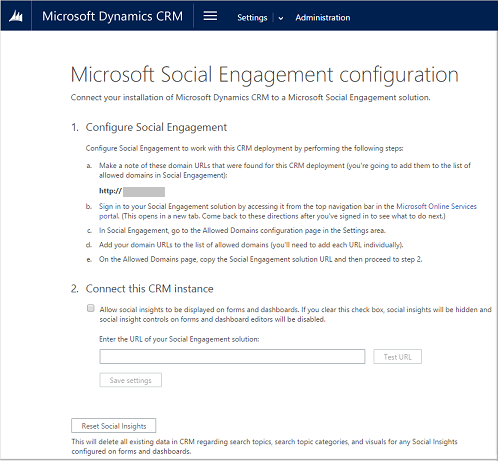Click the Save settings button
Image resolution: width=498 pixels, height=461 pixels.
(130, 380)
